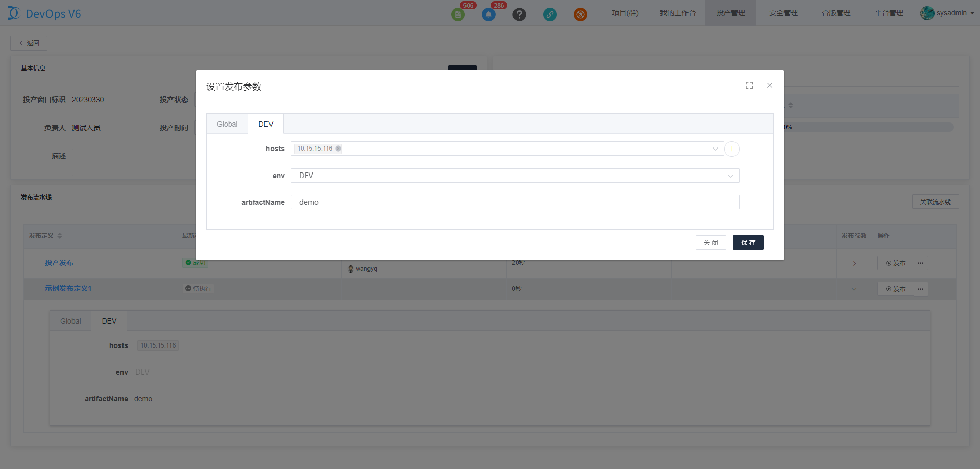This screenshot has width=980, height=469.
Task: Open more actions for 示例发布定义1 row
Action: (x=920, y=289)
